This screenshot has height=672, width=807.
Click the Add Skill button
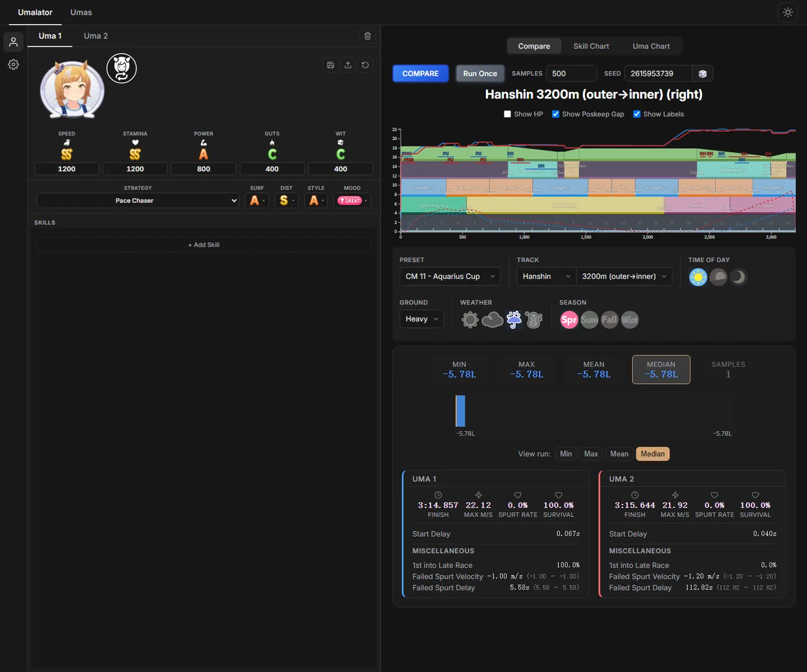pyautogui.click(x=203, y=245)
